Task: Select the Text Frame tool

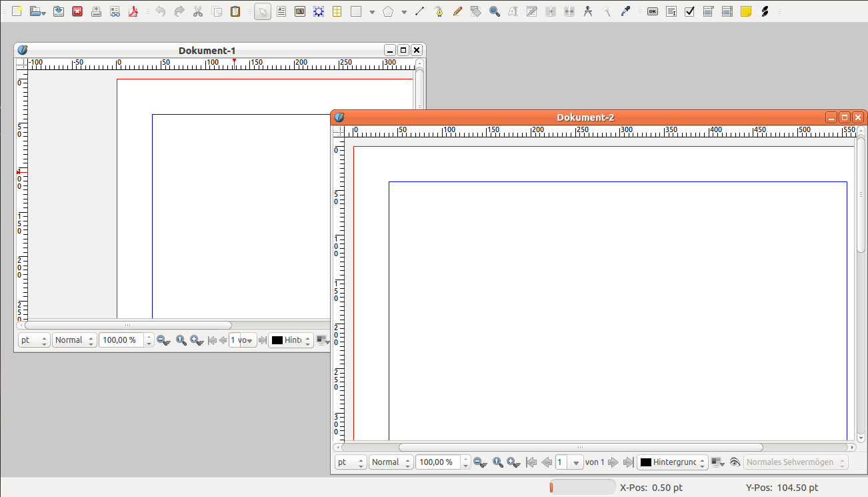Action: [281, 11]
